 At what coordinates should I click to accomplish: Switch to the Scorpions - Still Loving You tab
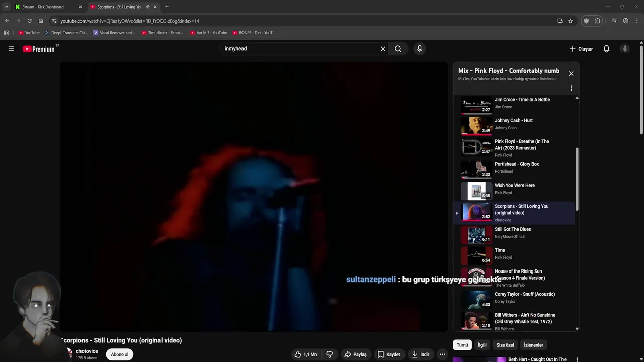(x=120, y=7)
